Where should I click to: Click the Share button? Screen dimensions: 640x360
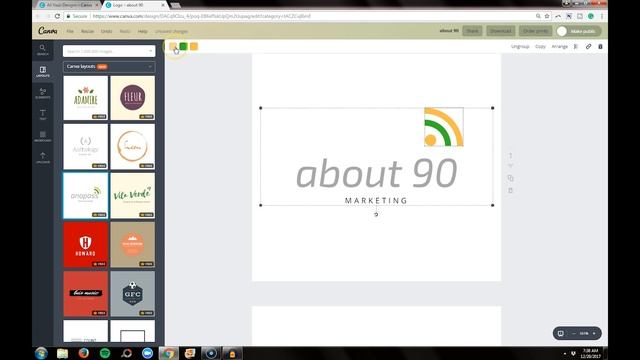[x=472, y=31]
